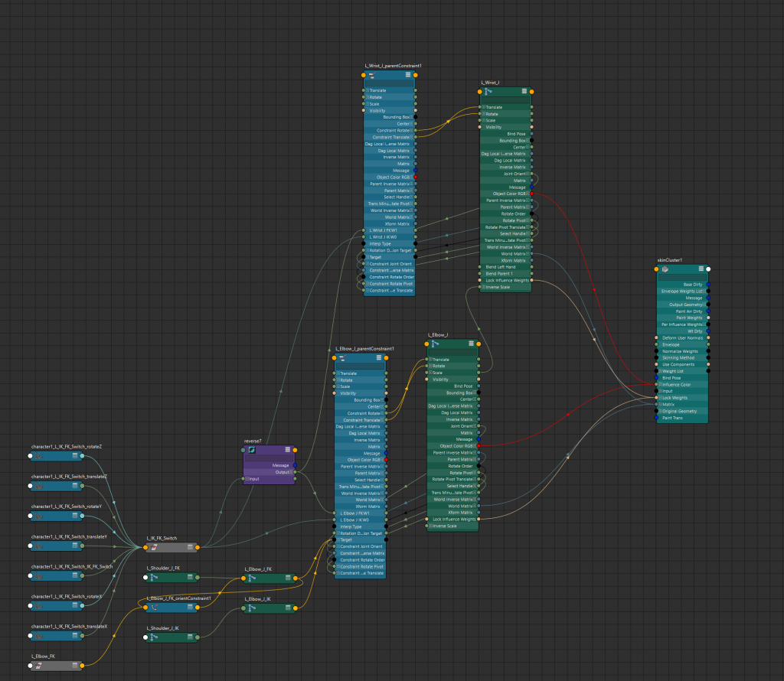Click red Object Color RGB port on L_Wrist_J
The height and width of the screenshot is (681, 784).
click(532, 194)
